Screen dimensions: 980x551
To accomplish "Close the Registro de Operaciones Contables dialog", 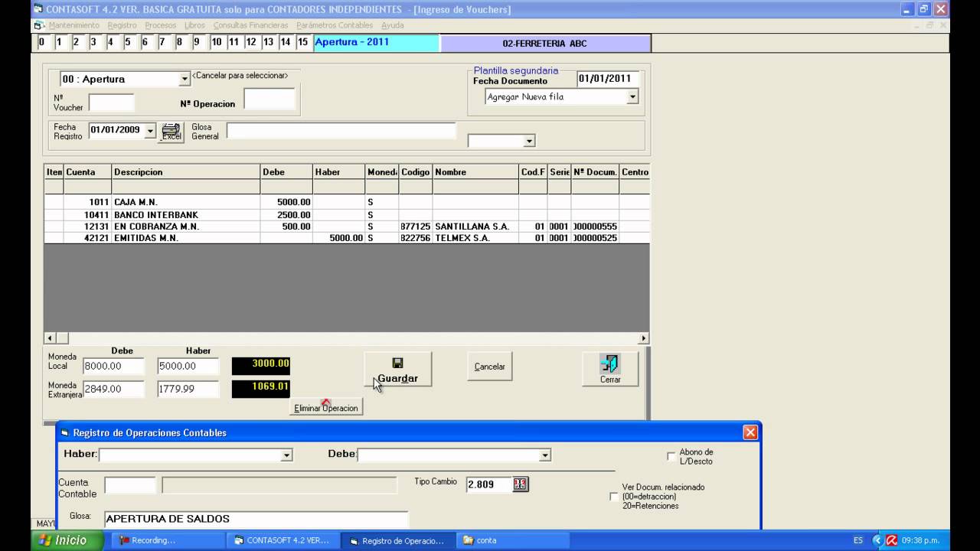I will [750, 432].
